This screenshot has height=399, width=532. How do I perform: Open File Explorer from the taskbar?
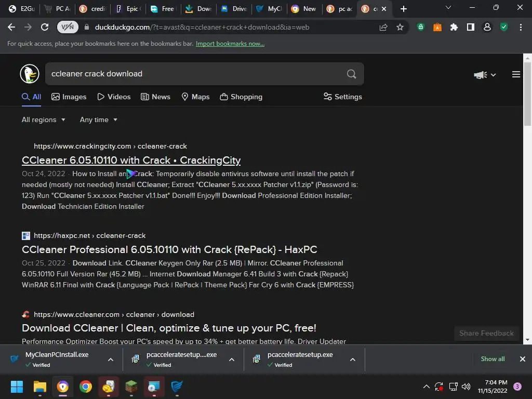[39, 387]
